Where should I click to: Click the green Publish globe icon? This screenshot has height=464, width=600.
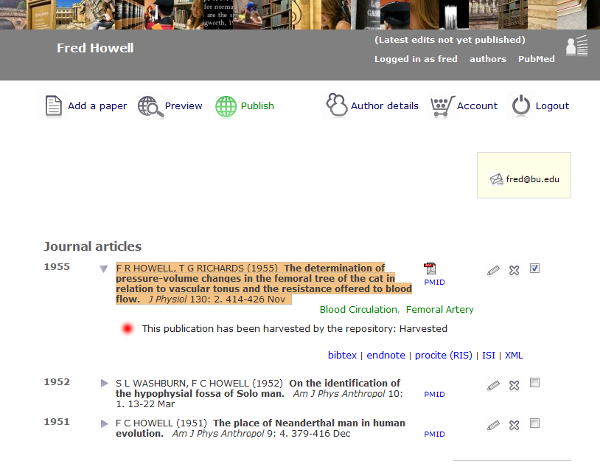point(226,106)
